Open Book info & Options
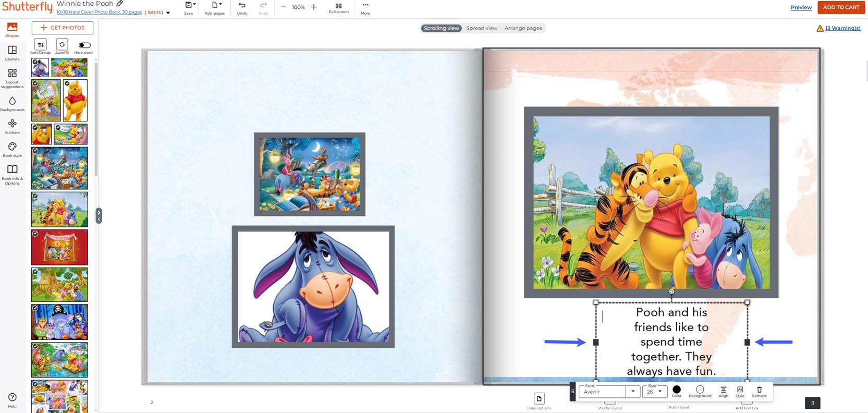 [x=12, y=175]
